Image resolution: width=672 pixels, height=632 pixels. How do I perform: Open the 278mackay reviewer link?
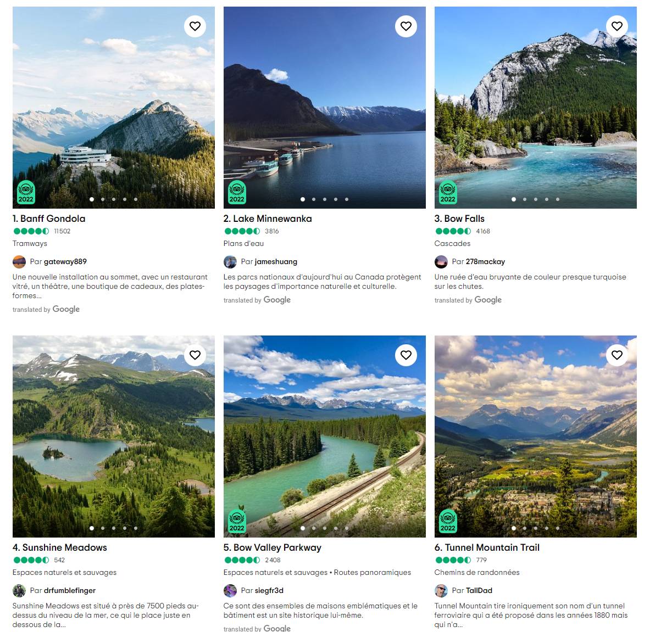(485, 261)
